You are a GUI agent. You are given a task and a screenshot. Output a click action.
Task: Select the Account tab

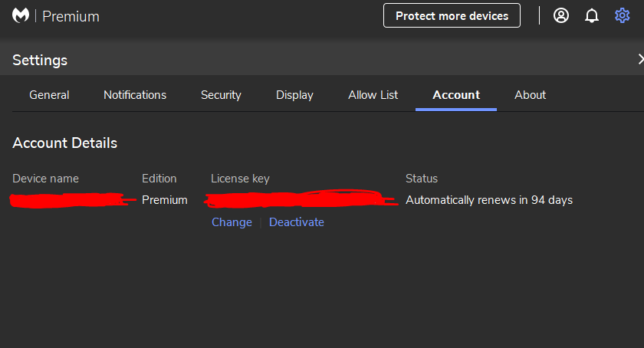[x=456, y=95]
